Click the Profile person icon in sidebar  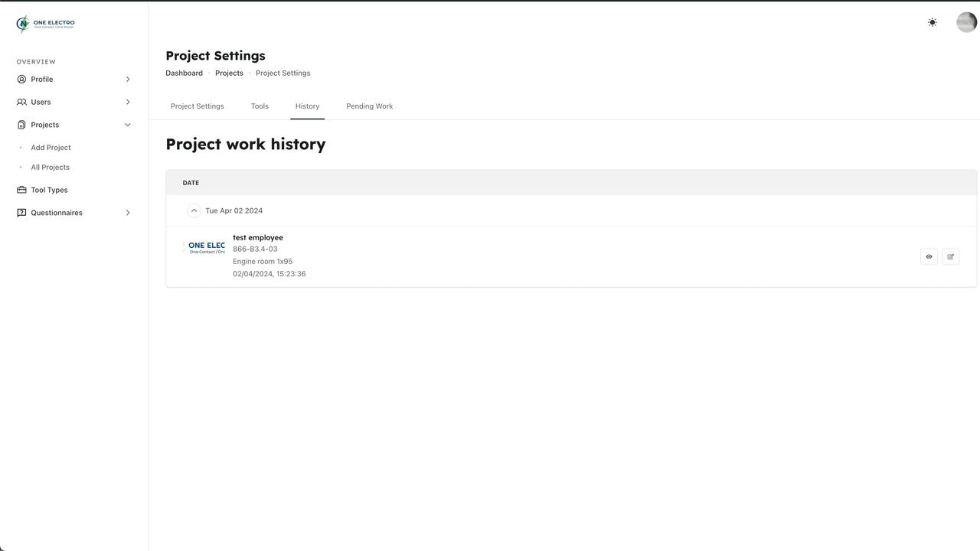[x=21, y=80]
